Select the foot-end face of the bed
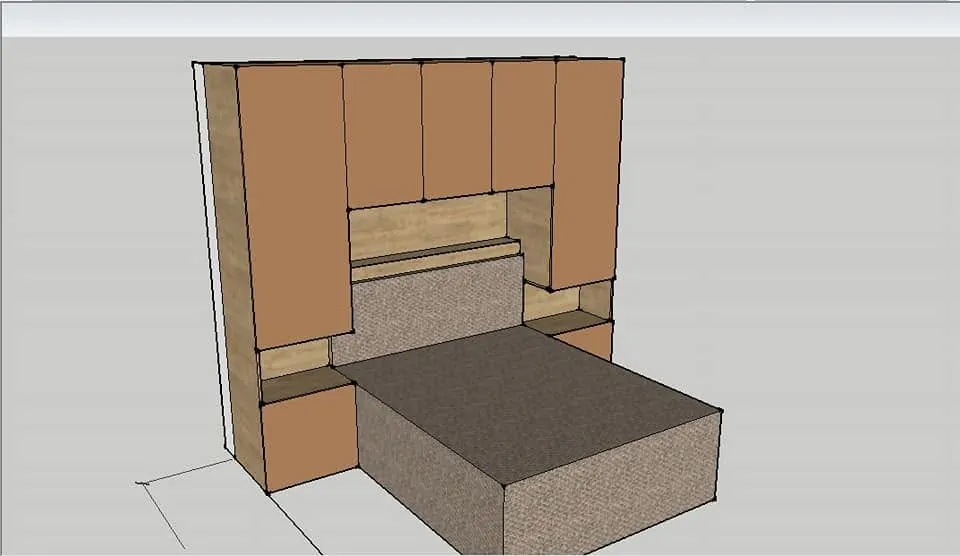The height and width of the screenshot is (556, 960). tap(611, 484)
